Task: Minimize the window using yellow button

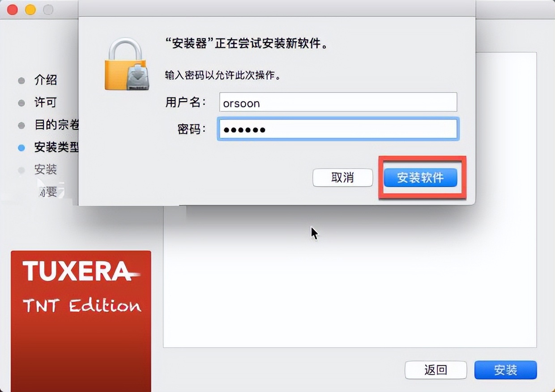Action: point(30,9)
